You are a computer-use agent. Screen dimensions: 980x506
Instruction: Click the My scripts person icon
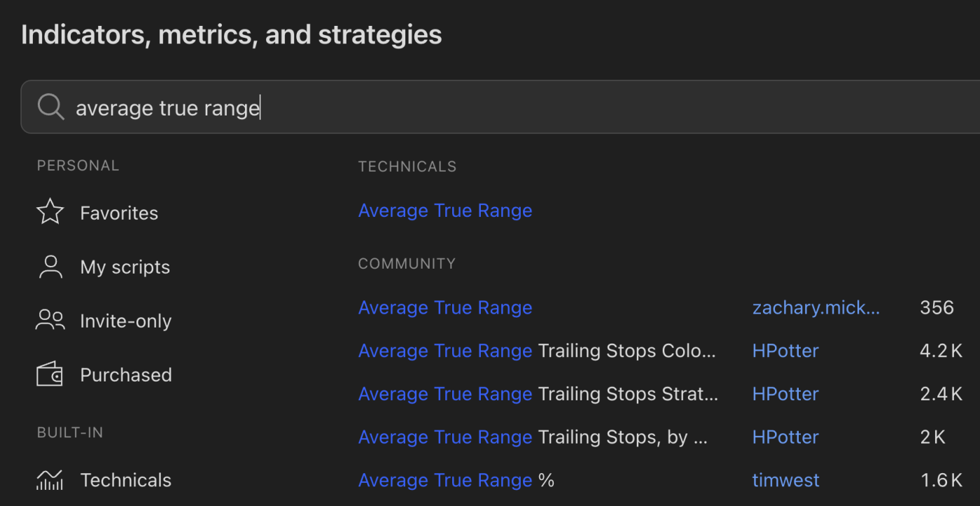[x=50, y=267]
